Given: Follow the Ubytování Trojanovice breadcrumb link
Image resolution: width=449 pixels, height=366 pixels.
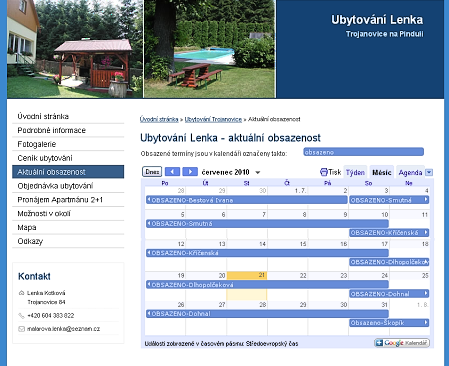Looking at the screenshot, I should [213, 119].
